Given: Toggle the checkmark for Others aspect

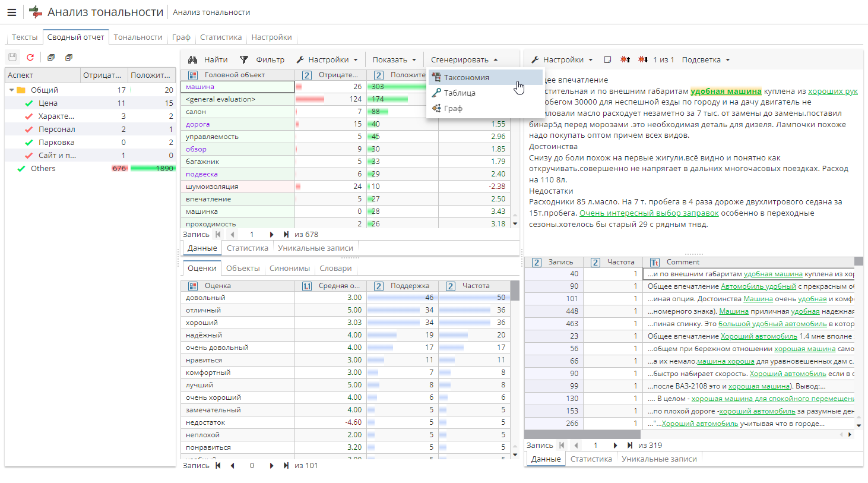Looking at the screenshot, I should coord(21,169).
